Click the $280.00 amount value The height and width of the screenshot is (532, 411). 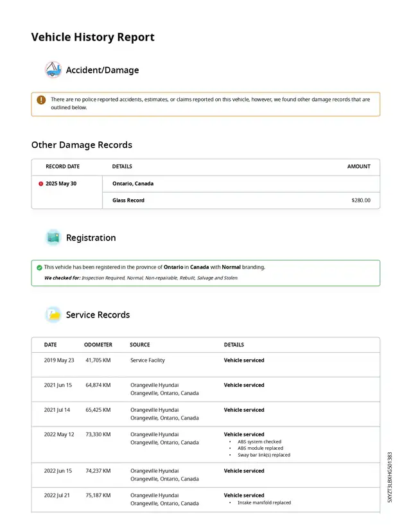[360, 200]
